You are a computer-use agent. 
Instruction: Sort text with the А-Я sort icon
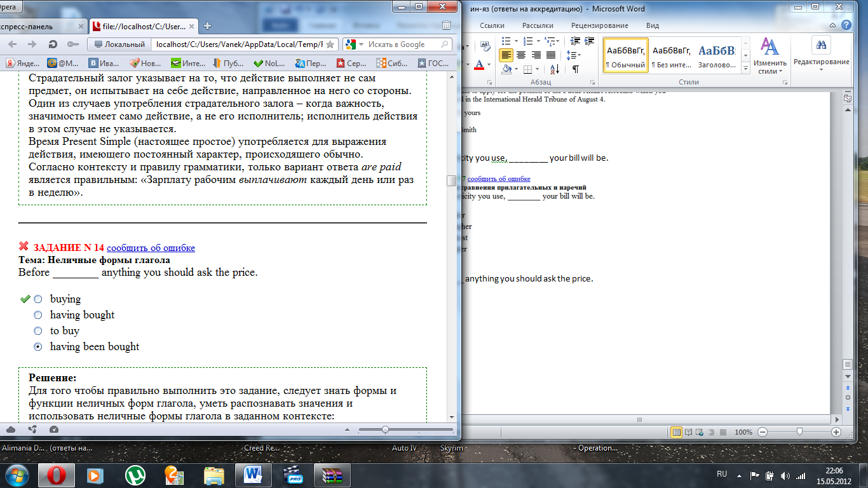pyautogui.click(x=554, y=69)
